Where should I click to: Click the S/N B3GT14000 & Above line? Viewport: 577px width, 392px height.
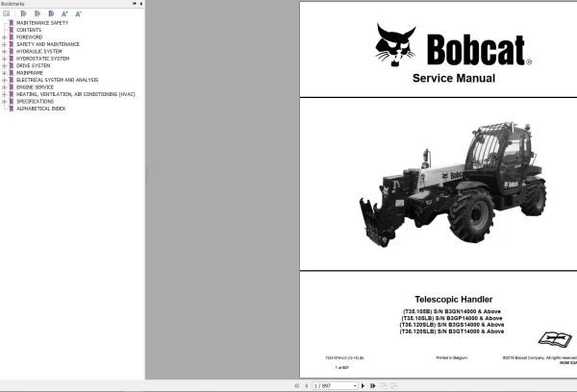[452, 331]
